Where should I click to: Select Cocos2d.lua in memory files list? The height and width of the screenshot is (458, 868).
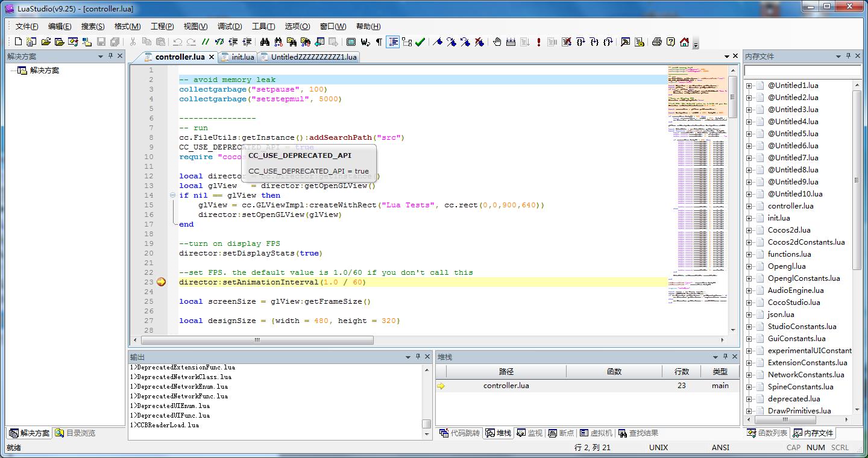pyautogui.click(x=789, y=230)
